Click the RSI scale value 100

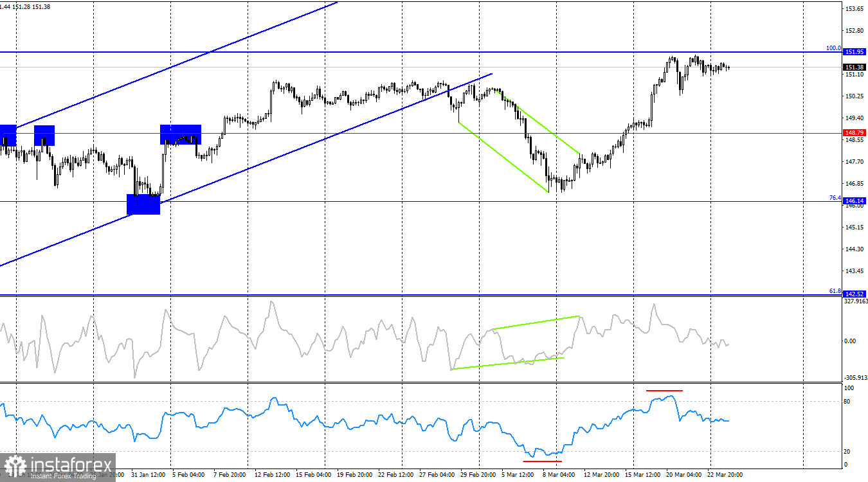pyautogui.click(x=849, y=388)
